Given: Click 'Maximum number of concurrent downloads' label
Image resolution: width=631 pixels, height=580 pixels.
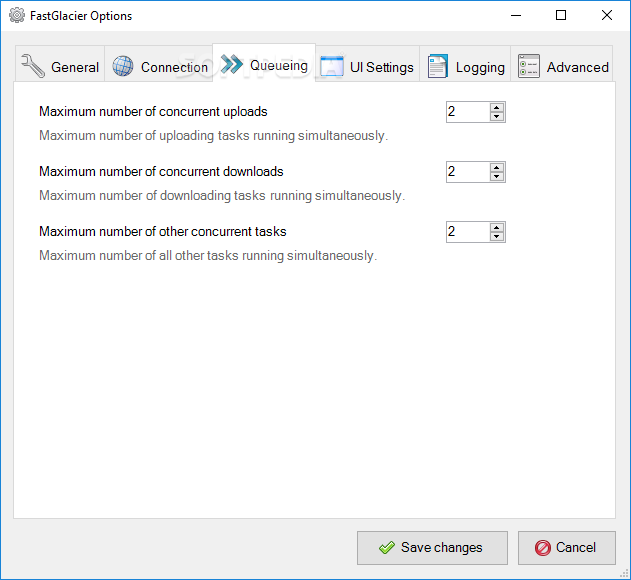Looking at the screenshot, I should 161,171.
